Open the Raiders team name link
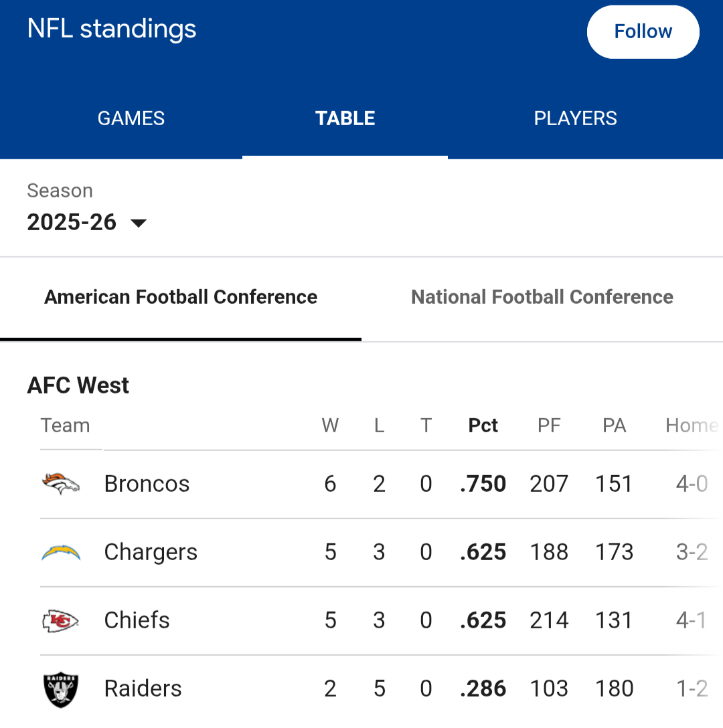Screen dimensions: 723x728 click(143, 689)
